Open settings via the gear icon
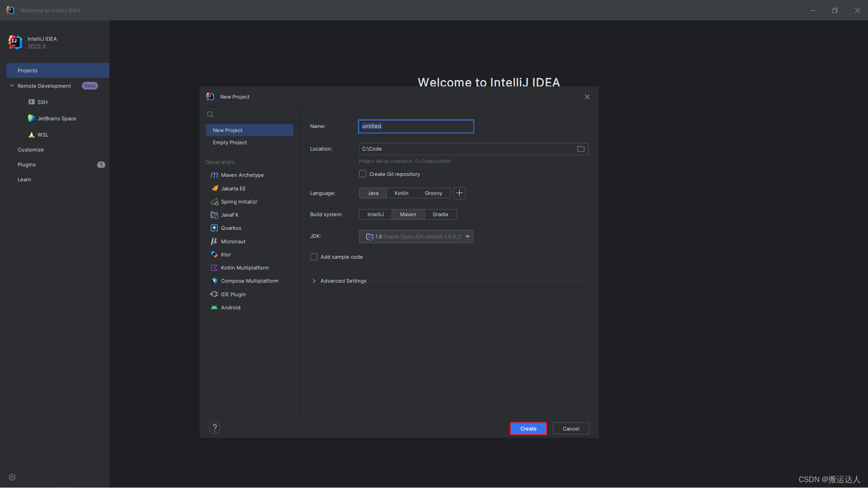 (x=12, y=477)
